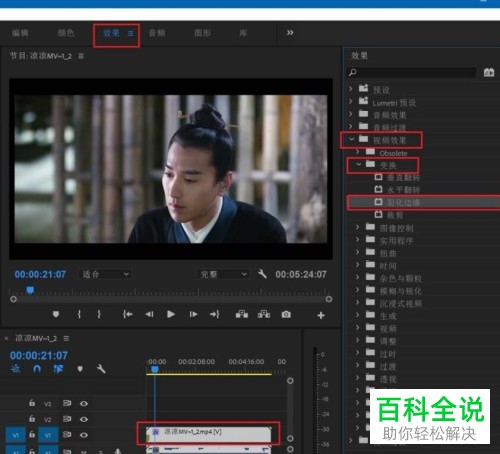Viewport: 500px width, 454px height.
Task: Collapse the 变换 folder
Action: pos(359,164)
